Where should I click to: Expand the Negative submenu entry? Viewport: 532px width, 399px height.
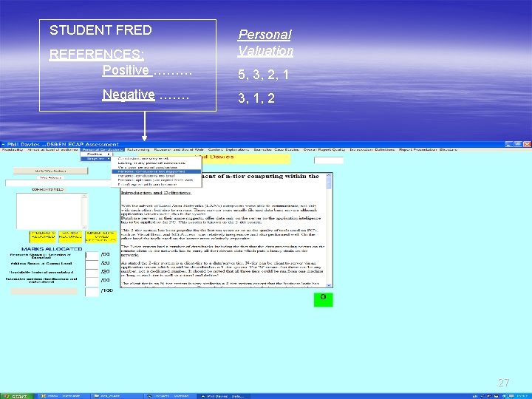tap(96, 159)
